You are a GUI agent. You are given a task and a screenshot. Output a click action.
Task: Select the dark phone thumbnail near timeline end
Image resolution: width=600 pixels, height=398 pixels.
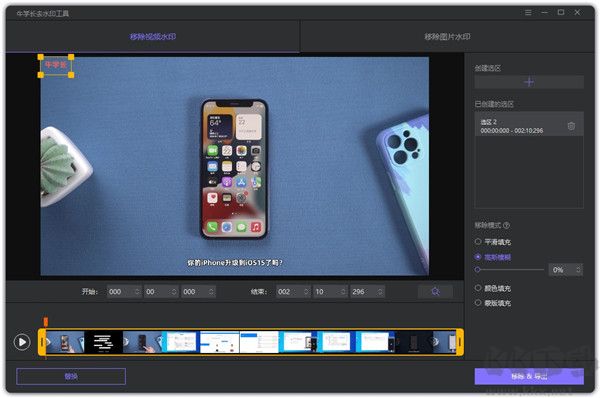414,342
